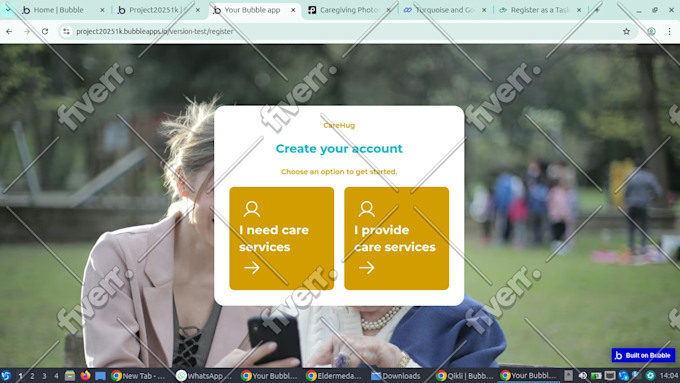Viewport: 680px width, 383px height.
Task: Open the Chrome profile icon
Action: (x=651, y=31)
